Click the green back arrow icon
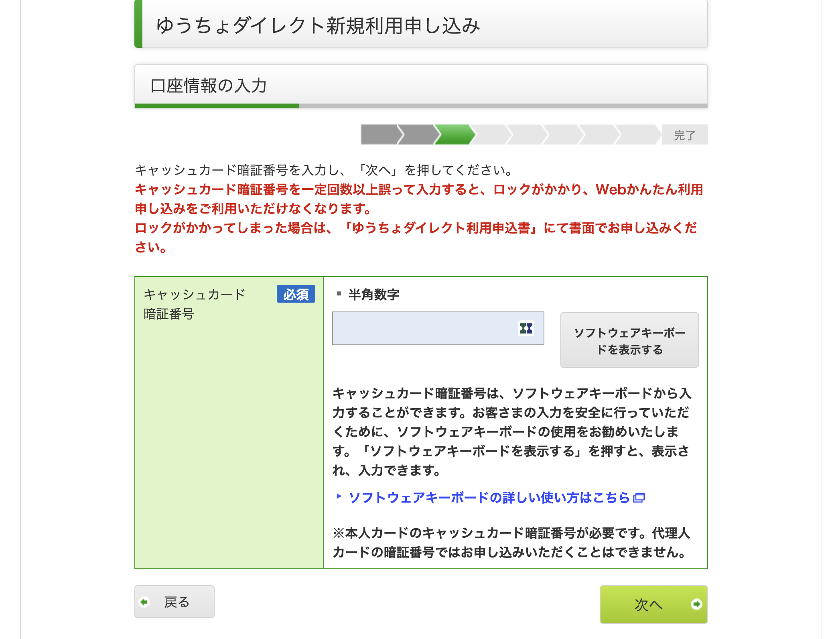The image size is (840, 639). pos(144,602)
